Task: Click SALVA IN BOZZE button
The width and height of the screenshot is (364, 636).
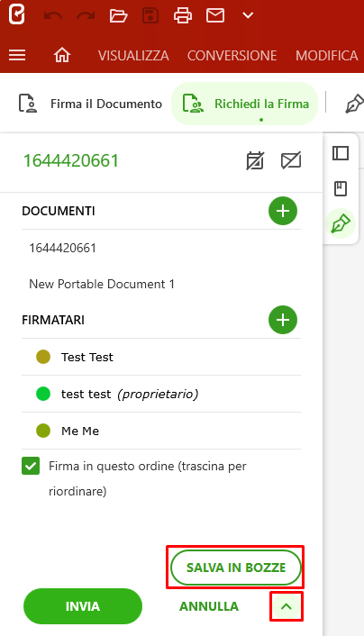Action: coord(236,568)
